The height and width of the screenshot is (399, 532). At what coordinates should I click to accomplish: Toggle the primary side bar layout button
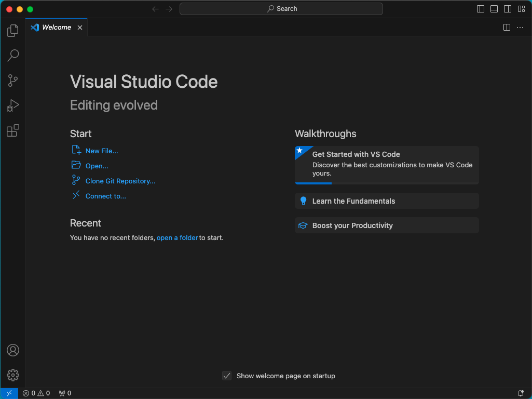click(x=481, y=9)
